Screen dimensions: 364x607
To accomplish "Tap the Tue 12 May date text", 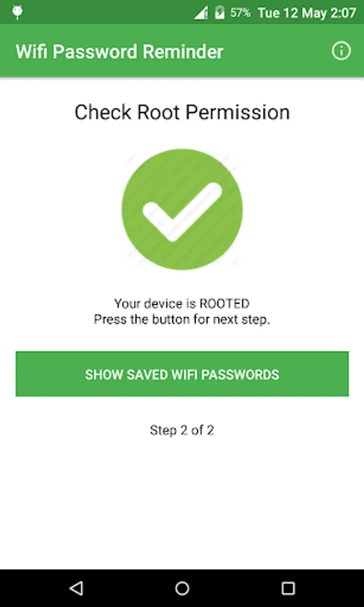I will [x=292, y=13].
